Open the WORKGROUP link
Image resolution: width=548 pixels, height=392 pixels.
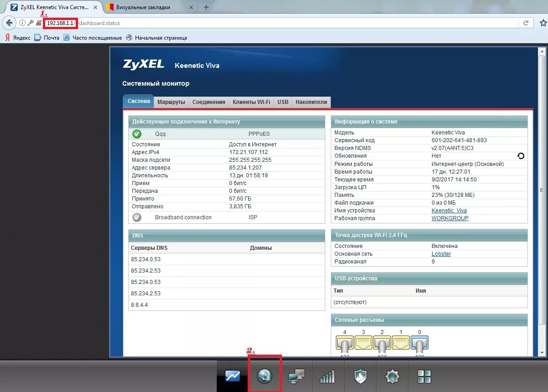(x=450, y=218)
